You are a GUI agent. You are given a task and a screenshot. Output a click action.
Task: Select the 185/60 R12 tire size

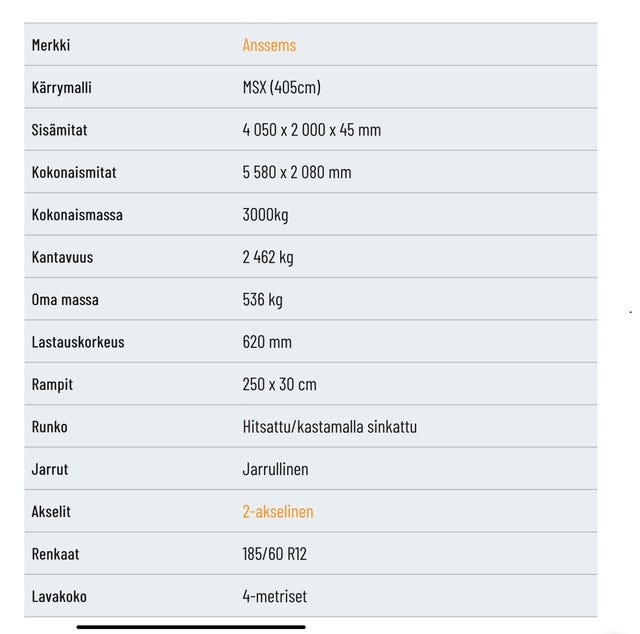(x=274, y=553)
